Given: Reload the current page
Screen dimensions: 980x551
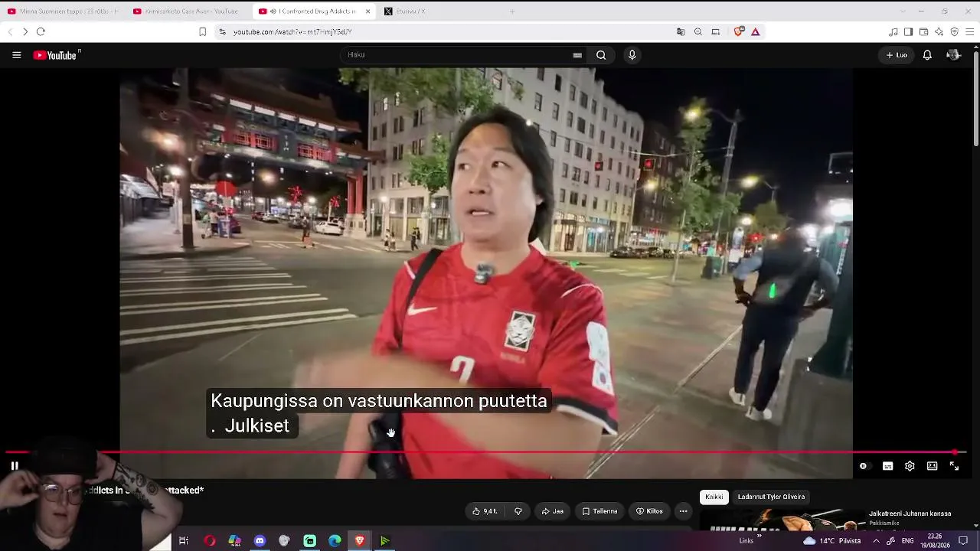Looking at the screenshot, I should click(41, 31).
